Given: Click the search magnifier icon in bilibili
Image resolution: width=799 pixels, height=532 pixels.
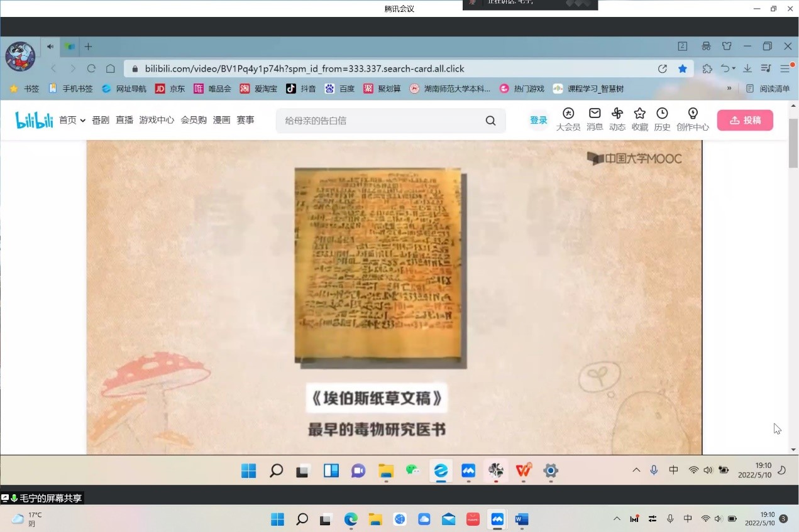Looking at the screenshot, I should (x=490, y=121).
